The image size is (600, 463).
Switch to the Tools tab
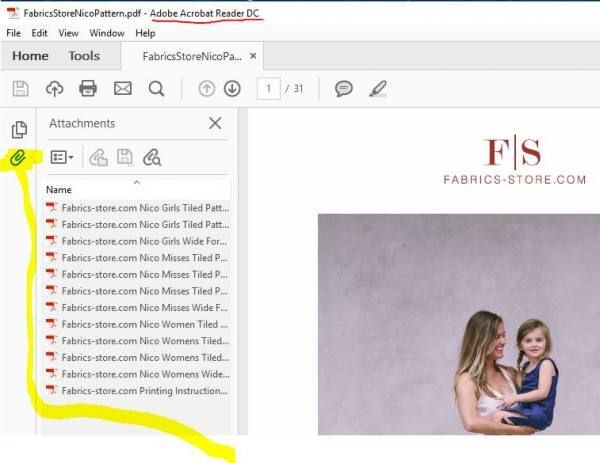point(84,56)
